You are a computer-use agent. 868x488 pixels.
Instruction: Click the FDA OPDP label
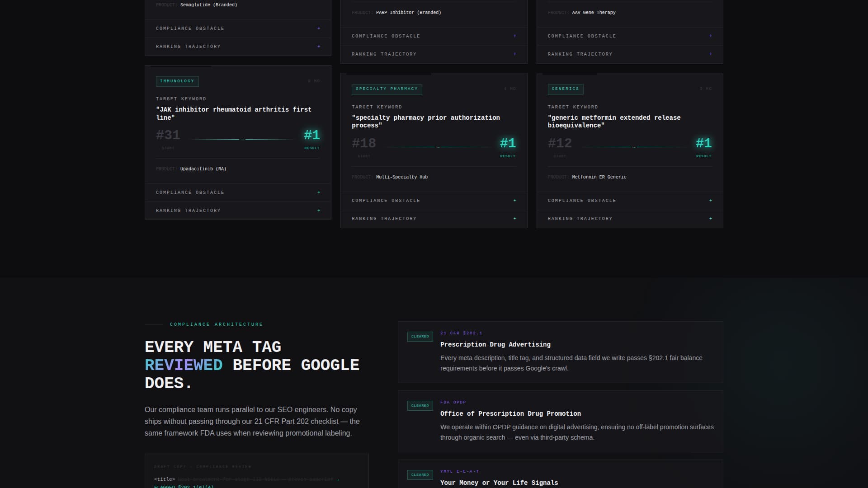pyautogui.click(x=453, y=403)
